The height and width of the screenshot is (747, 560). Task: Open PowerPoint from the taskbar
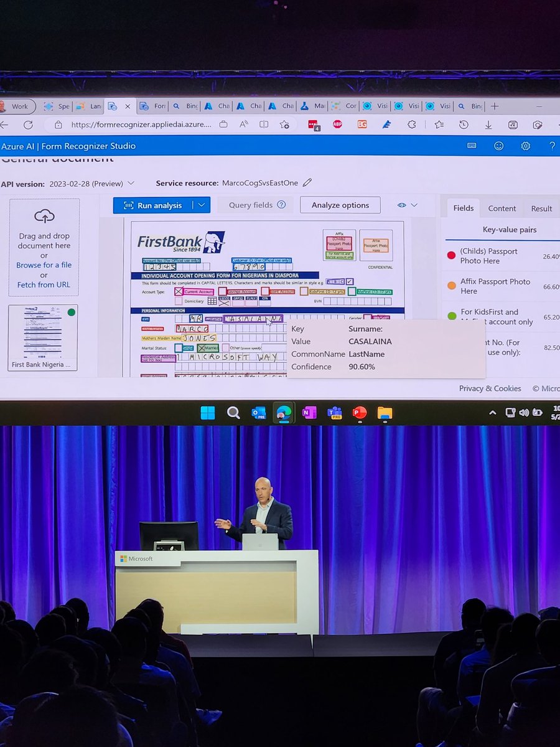point(360,413)
